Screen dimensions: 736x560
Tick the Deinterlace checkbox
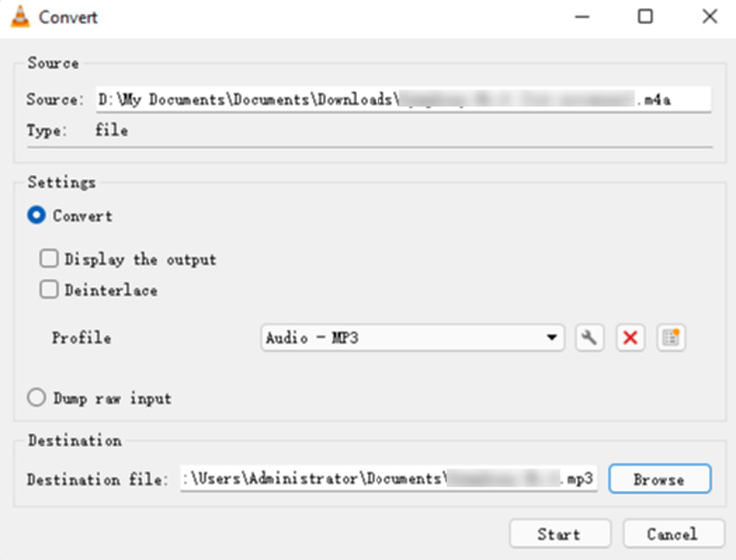(x=50, y=291)
